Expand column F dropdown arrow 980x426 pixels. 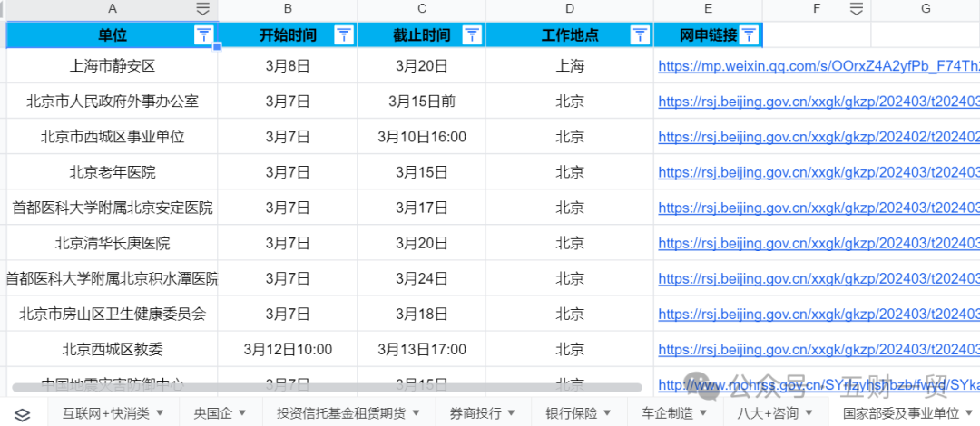(857, 9)
